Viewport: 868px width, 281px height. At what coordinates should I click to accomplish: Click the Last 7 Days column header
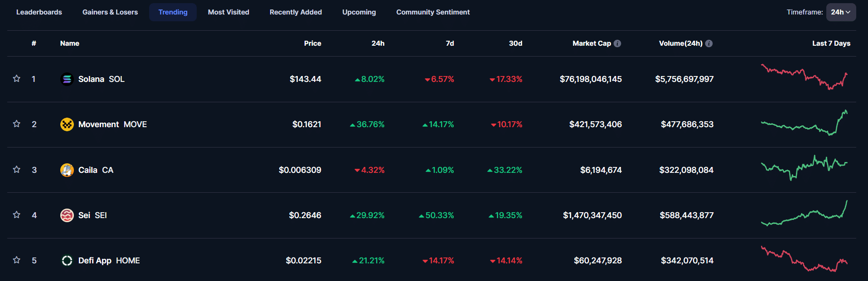831,43
